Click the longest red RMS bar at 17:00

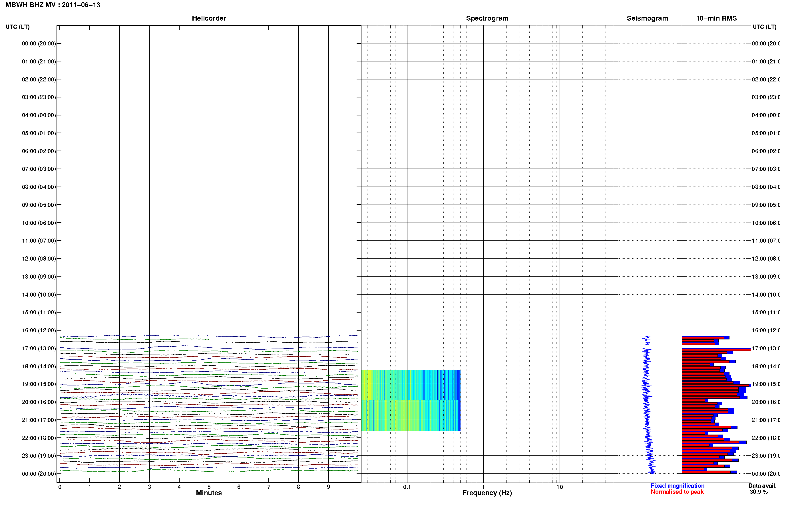pos(716,350)
